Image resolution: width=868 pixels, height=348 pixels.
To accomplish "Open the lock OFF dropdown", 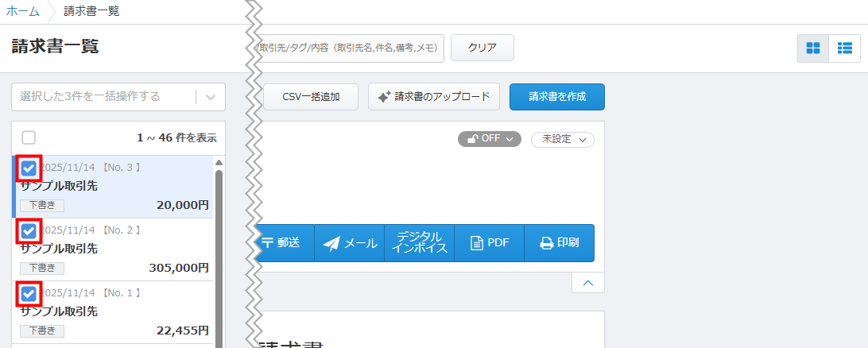I will tap(489, 139).
